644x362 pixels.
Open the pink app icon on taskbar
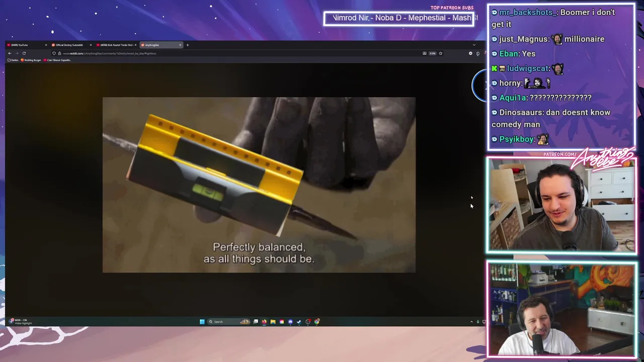click(282, 322)
